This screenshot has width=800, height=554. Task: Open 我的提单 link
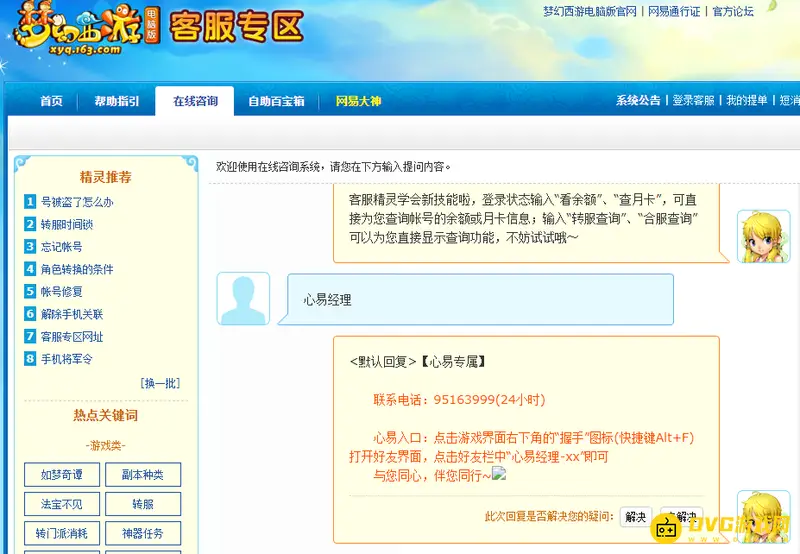[x=747, y=100]
